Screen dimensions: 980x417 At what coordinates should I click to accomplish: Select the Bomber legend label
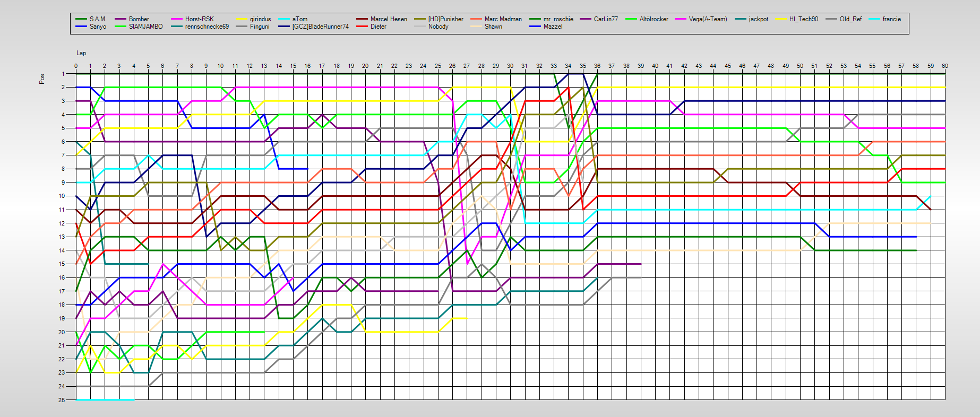[139, 19]
